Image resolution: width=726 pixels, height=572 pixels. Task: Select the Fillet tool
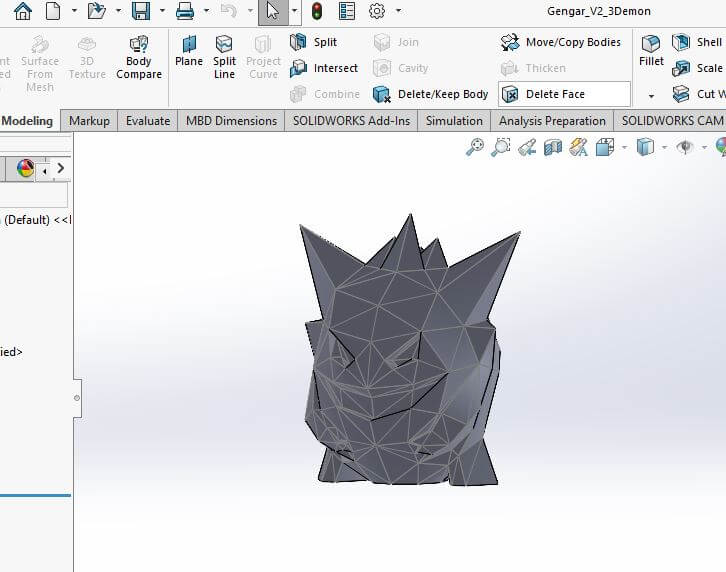click(x=651, y=51)
